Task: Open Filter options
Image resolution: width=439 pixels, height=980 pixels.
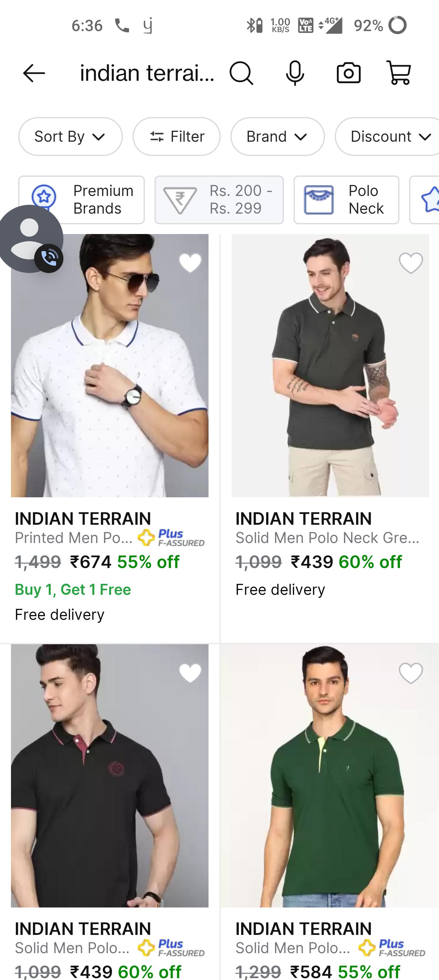Action: 176,136
